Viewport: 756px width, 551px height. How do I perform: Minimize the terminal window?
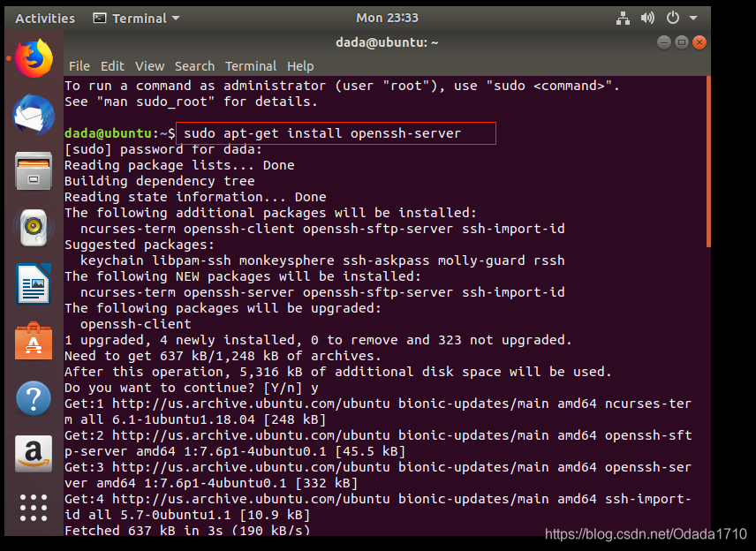point(664,42)
